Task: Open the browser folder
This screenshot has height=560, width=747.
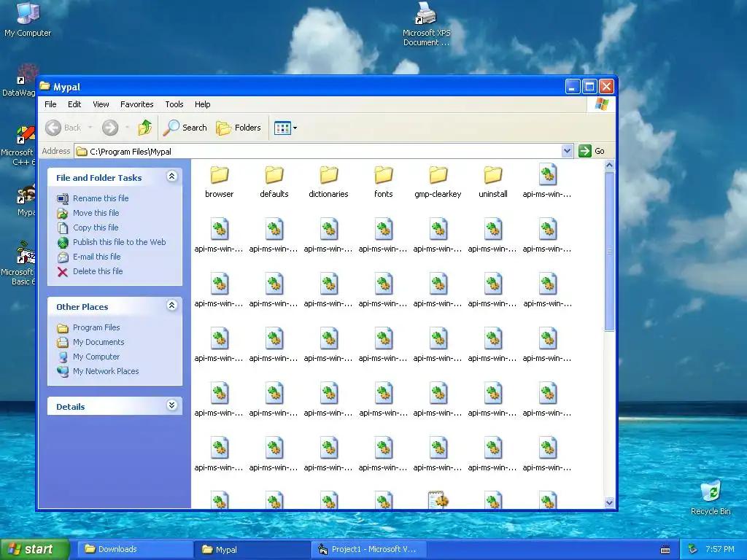Action: click(x=219, y=182)
